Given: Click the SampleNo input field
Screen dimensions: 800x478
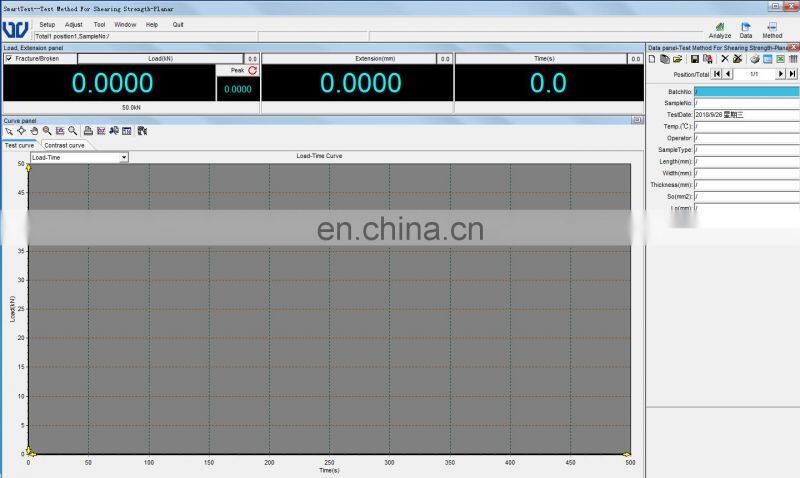Looking at the screenshot, I should coord(747,103).
